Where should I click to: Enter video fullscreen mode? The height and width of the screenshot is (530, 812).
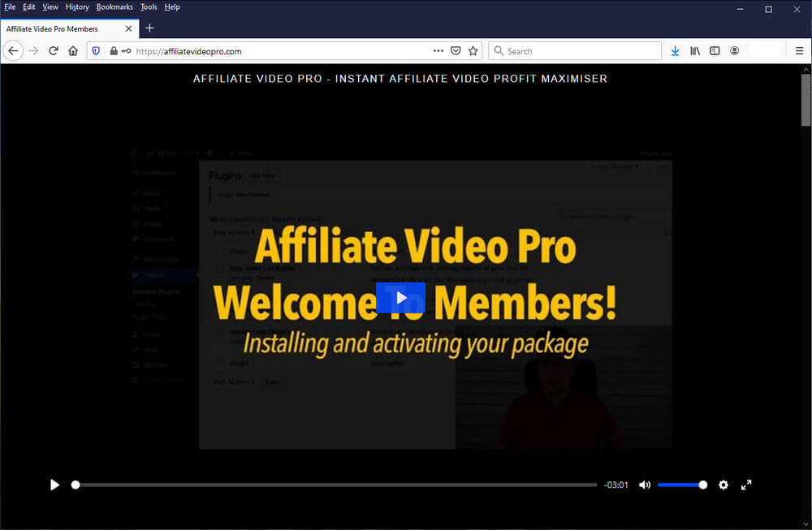coord(746,485)
